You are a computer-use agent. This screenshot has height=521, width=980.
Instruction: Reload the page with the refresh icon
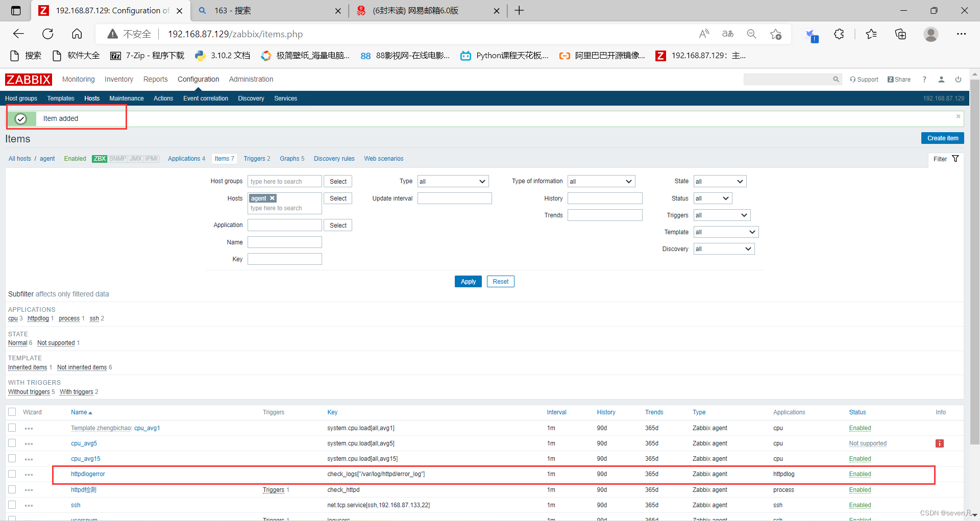48,34
